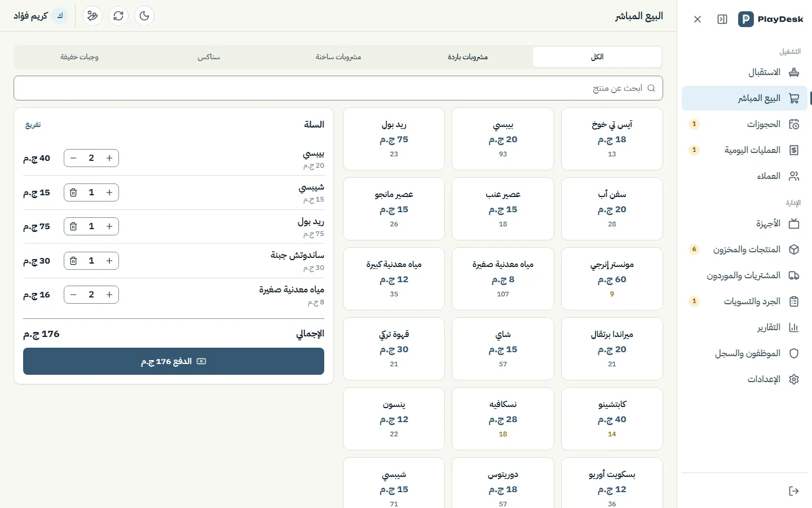Click الدفع 176 ج.م payment button
Image resolution: width=812 pixels, height=508 pixels.
(x=174, y=361)
